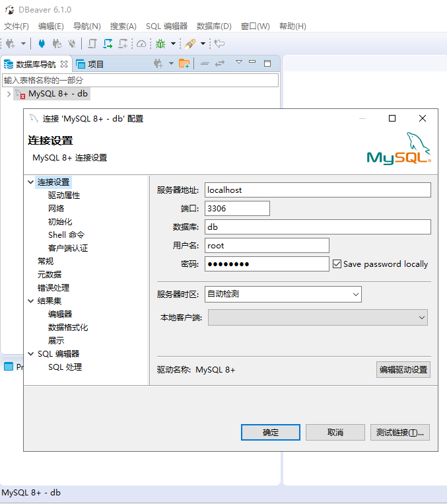Open the 导航(N) menu
Image resolution: width=447 pixels, height=504 pixels.
[x=86, y=26]
